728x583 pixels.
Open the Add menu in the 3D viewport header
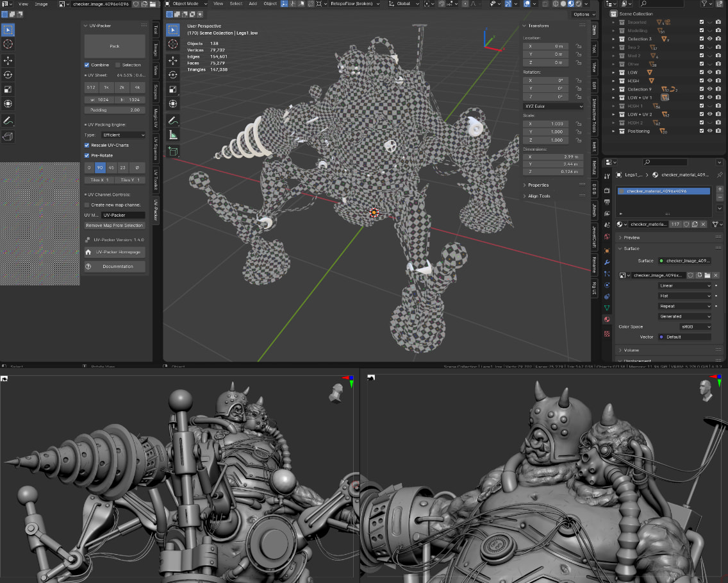click(x=252, y=4)
